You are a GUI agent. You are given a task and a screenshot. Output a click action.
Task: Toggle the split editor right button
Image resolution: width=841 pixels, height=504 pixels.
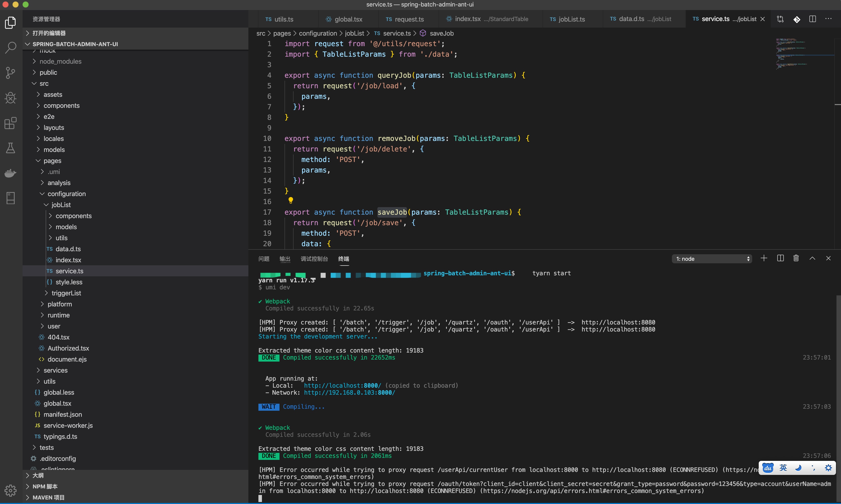point(812,19)
